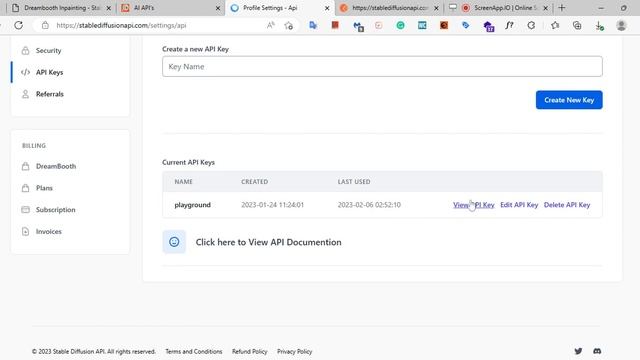Click the purple extension icon with badge
Image resolution: width=640 pixels, height=360 pixels.
pos(489,26)
